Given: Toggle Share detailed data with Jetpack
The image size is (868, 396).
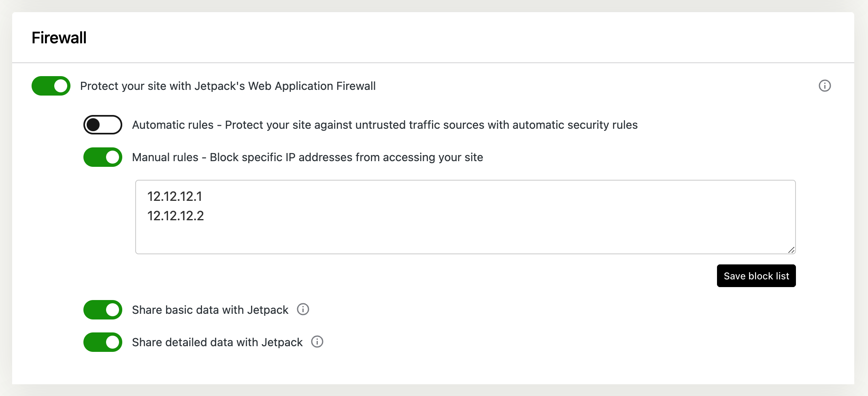Looking at the screenshot, I should (x=103, y=342).
